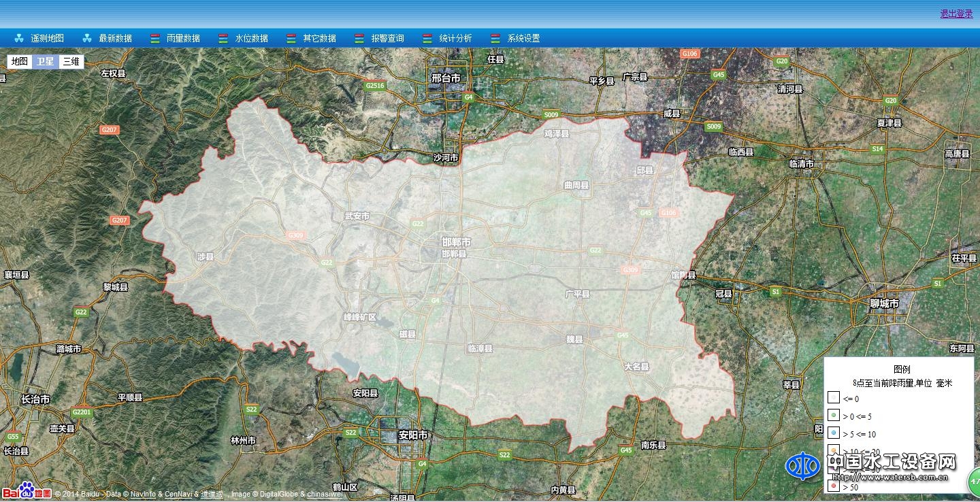Image resolution: width=980 pixels, height=502 pixels.
Task: Switch map view to 地图 mode
Action: tap(20, 62)
